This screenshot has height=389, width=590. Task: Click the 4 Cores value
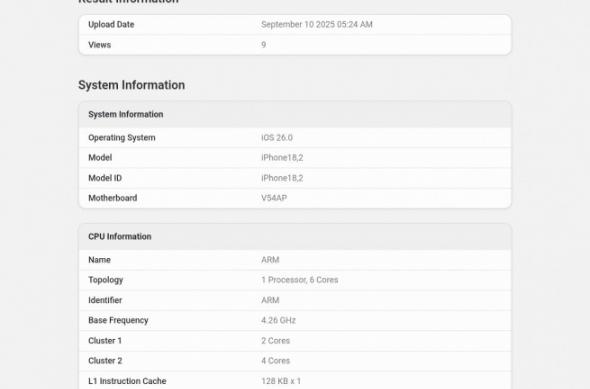tap(275, 361)
